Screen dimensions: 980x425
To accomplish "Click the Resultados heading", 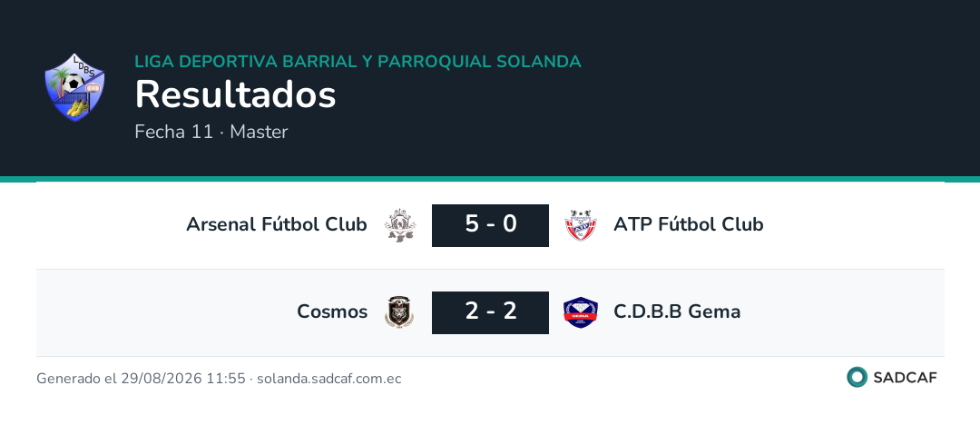I will [x=236, y=95].
